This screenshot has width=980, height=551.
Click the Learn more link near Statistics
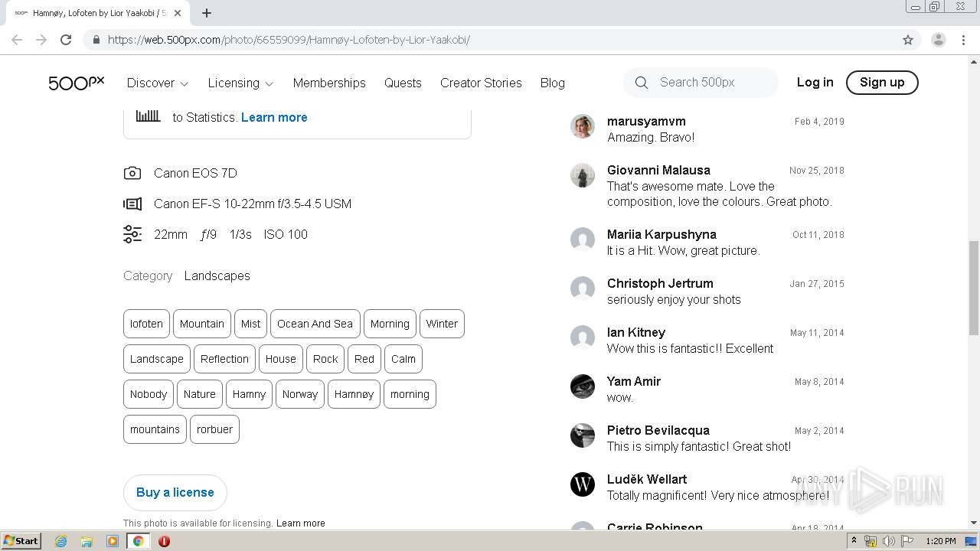274,117
